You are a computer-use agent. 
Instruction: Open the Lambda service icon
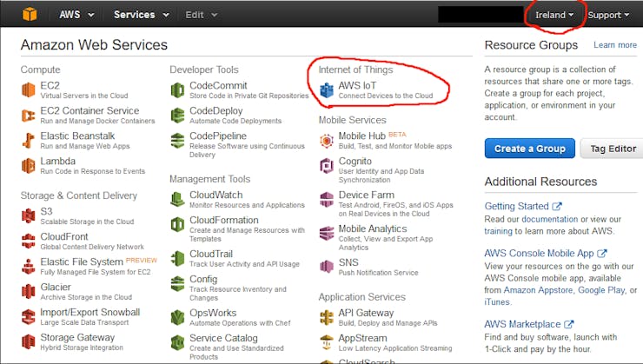(29, 166)
